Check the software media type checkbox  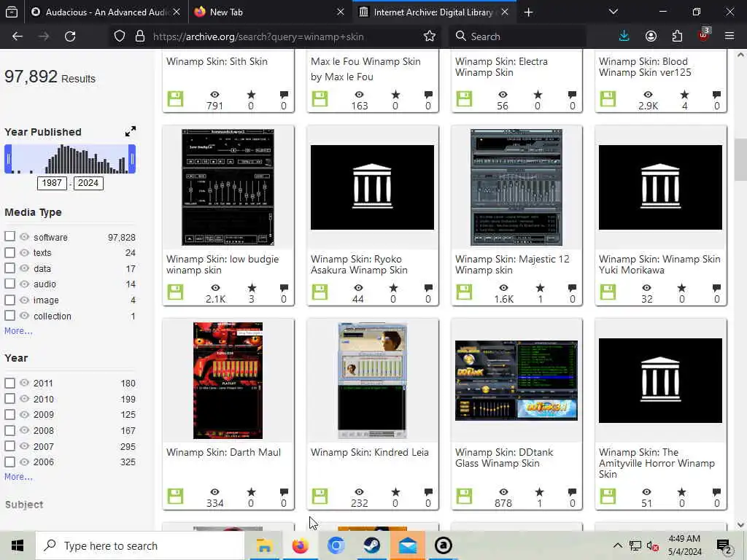[9, 236]
